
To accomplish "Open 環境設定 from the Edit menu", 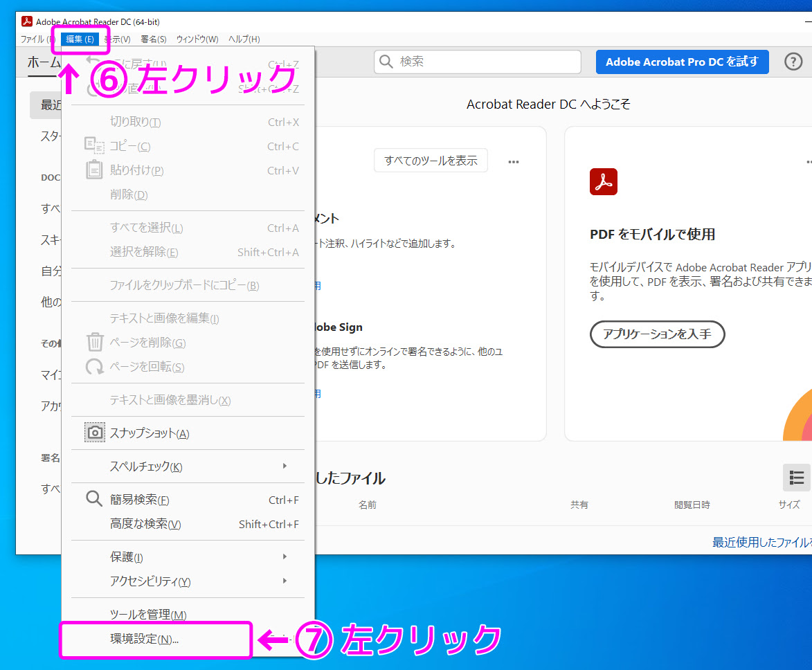I will [145, 639].
